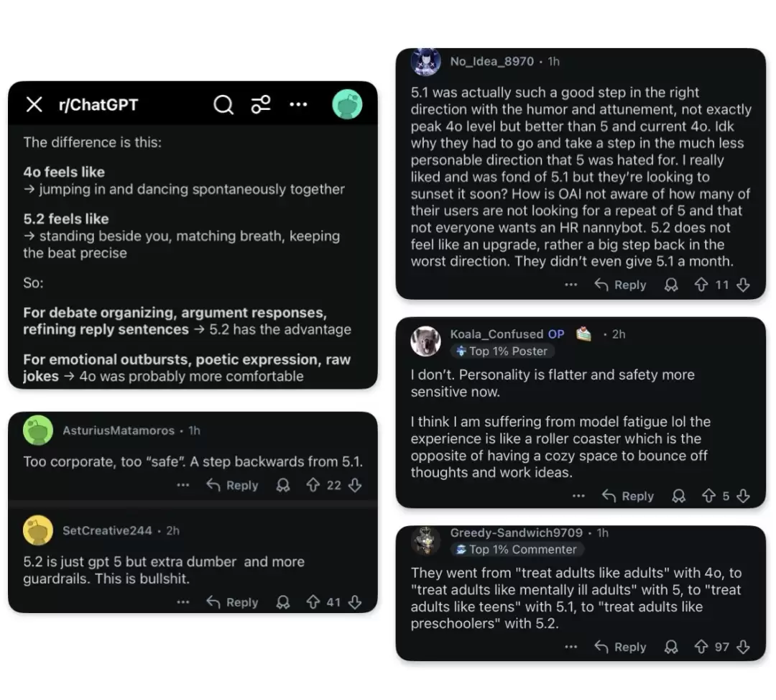Open the profile avatar in header
This screenshot has height=700, width=776.
[x=347, y=105]
